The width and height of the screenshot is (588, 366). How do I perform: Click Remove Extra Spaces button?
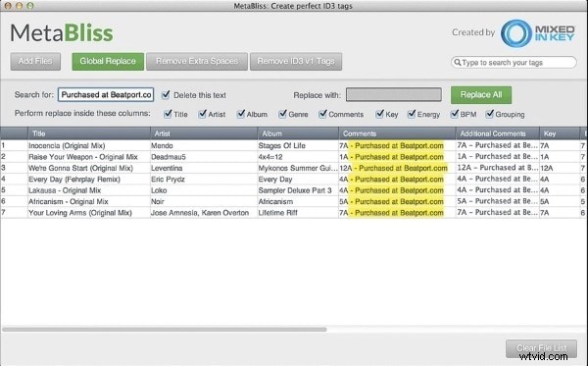coord(197,61)
